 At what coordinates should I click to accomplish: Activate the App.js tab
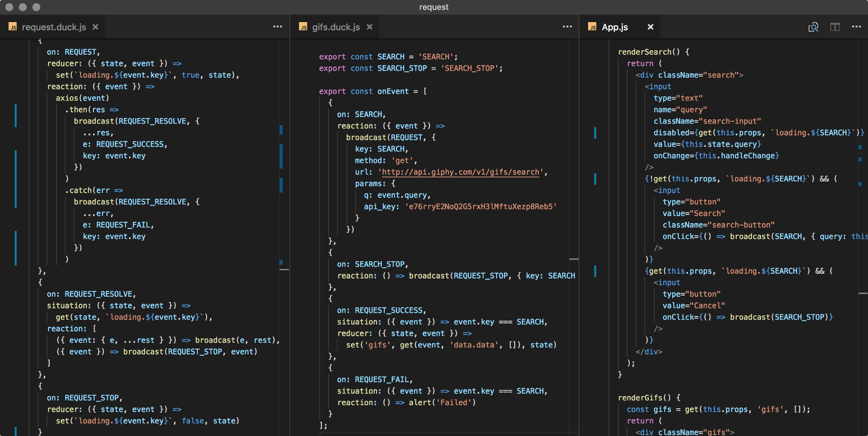615,27
